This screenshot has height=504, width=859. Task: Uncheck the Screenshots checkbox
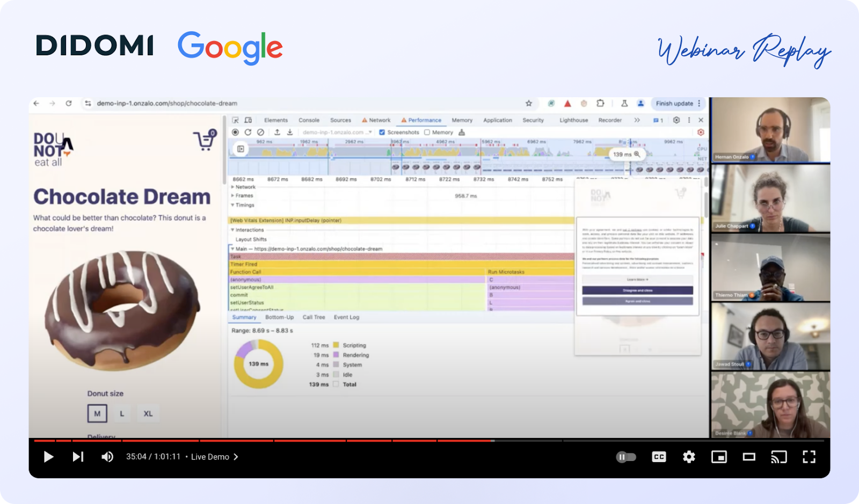(382, 132)
